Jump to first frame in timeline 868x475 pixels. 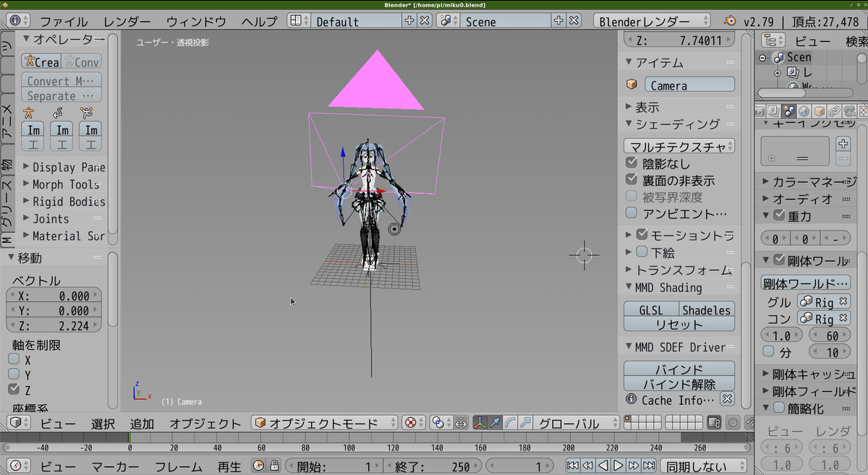coord(572,466)
